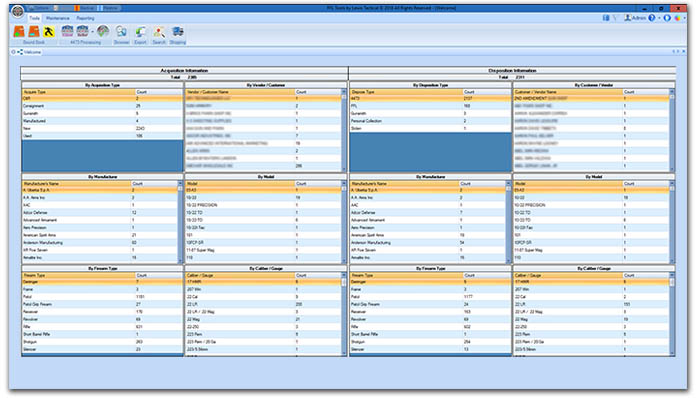Click scrollbar of Acquisition By Manufacture grid
Image resolution: width=700 pixels, height=398 pixels.
[180, 222]
